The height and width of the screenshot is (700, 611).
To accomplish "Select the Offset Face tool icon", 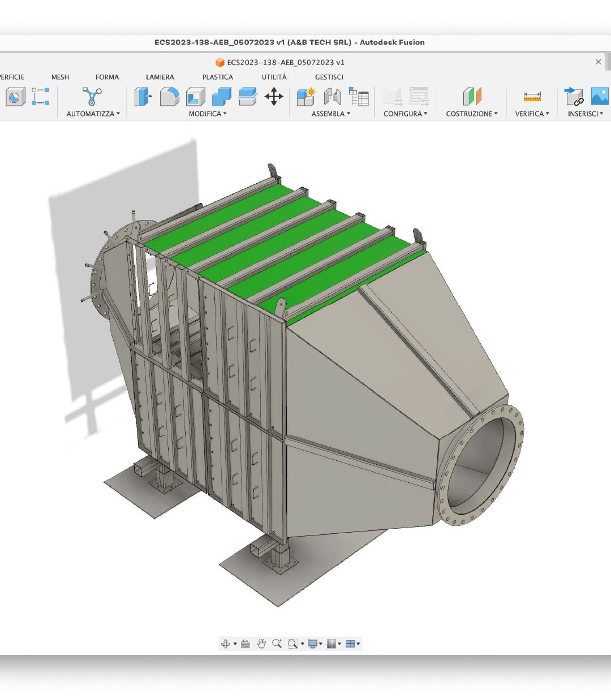I will click(248, 97).
